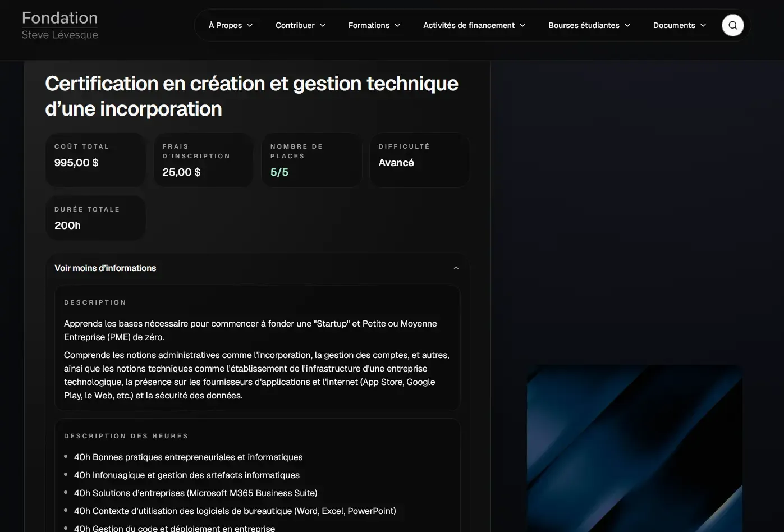
Task: Expand chevron beside Activités de financement
Action: 522,25
